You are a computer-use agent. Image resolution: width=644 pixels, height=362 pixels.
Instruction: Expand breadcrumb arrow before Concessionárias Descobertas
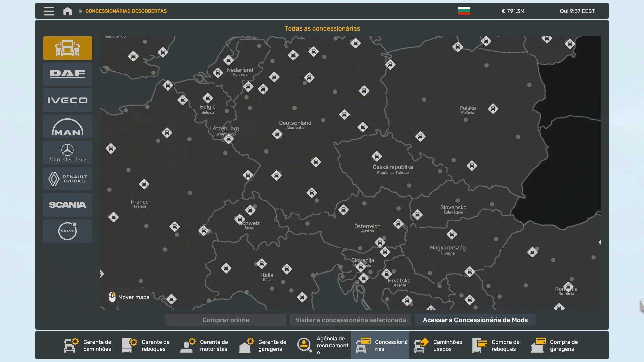coord(80,11)
